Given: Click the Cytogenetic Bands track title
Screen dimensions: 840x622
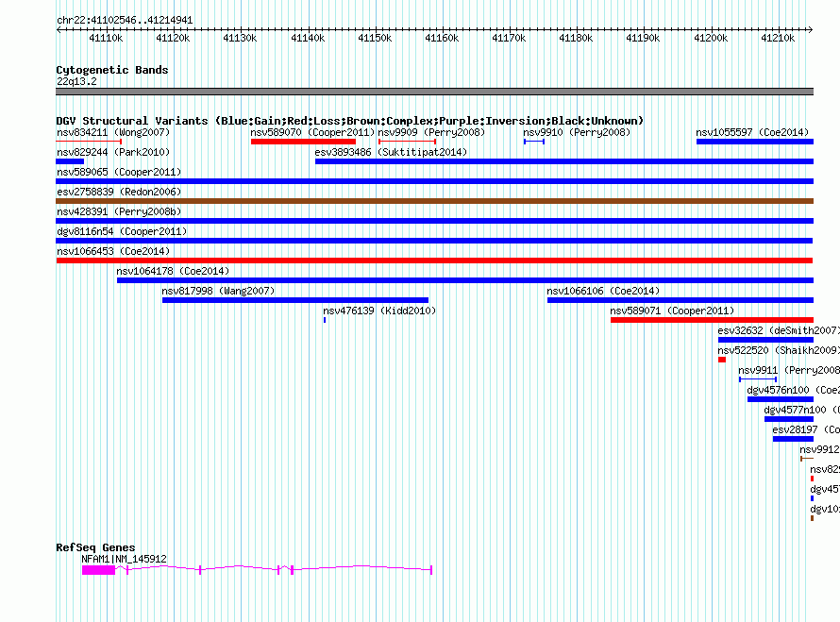Looking at the screenshot, I should (x=112, y=70).
